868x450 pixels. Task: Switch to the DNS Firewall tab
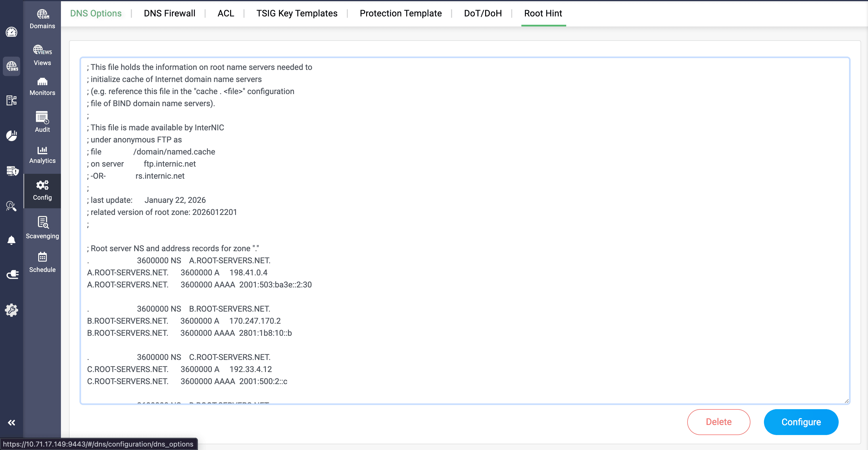coord(170,13)
